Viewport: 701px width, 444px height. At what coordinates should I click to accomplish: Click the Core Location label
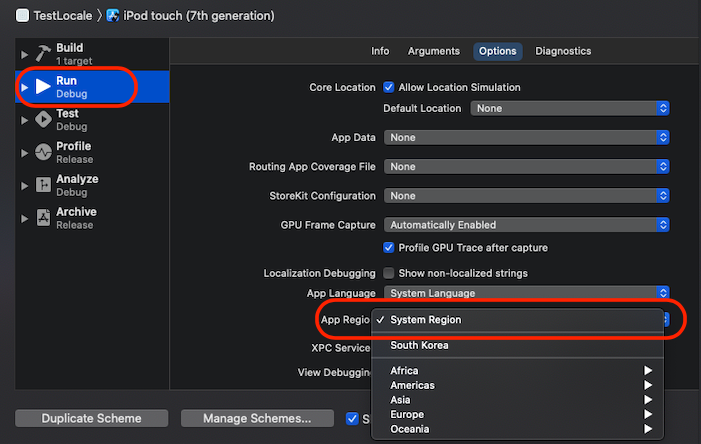[x=342, y=87]
